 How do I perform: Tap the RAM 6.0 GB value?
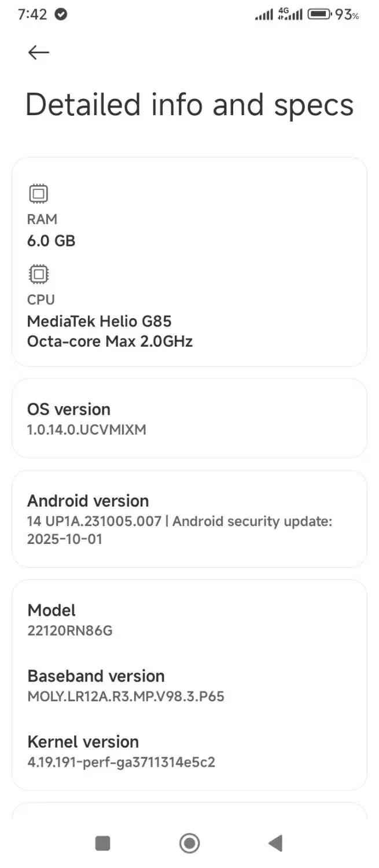click(51, 241)
